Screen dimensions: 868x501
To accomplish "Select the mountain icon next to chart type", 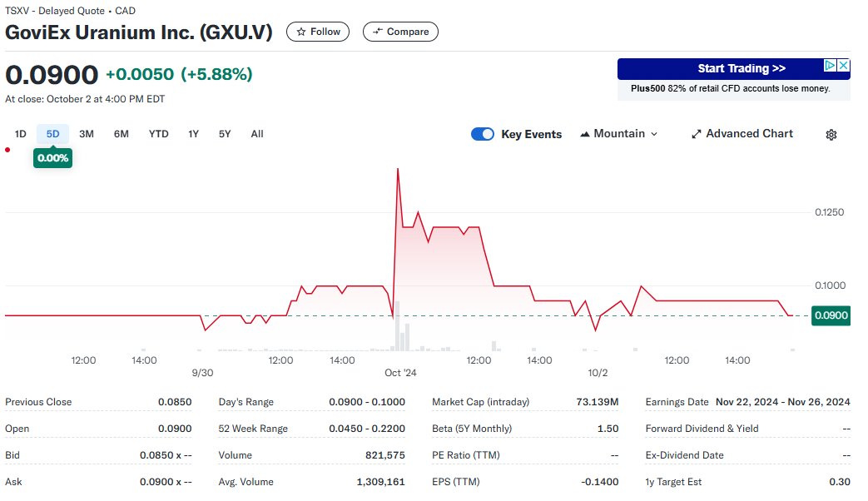I will 588,133.
